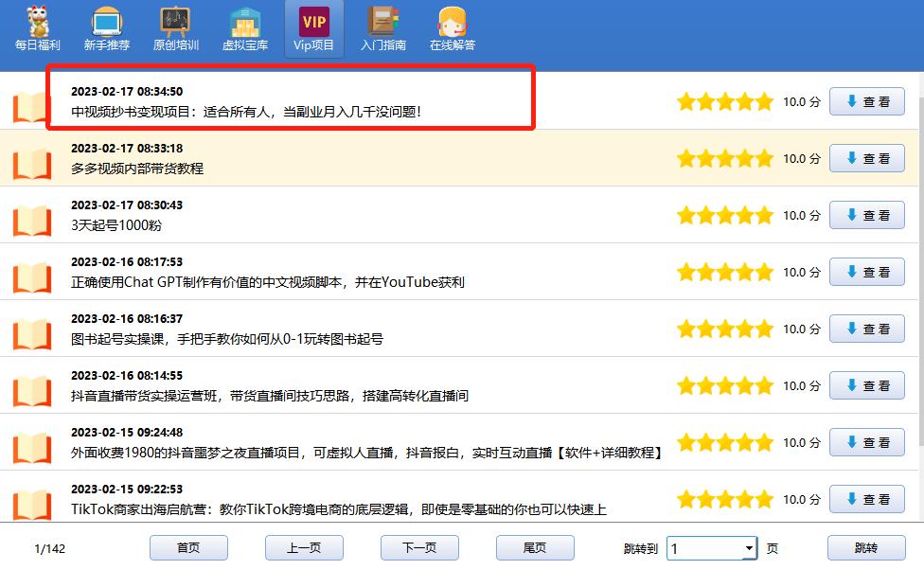Click 查看 for 抖音噩梦之夜直播项目

867,442
